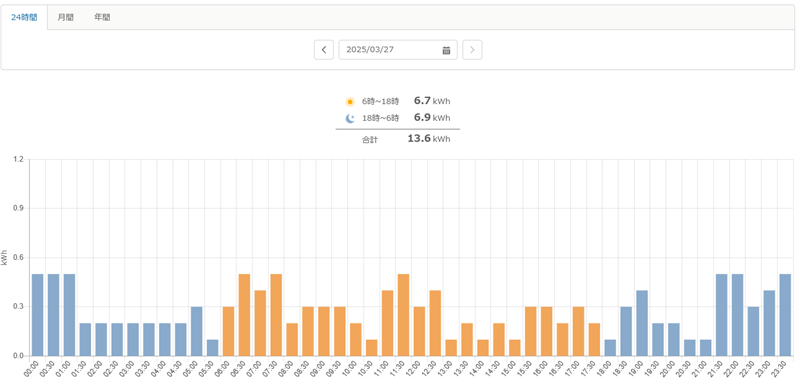Image resolution: width=800 pixels, height=387 pixels.
Task: Click the next day right chevron
Action: point(472,50)
